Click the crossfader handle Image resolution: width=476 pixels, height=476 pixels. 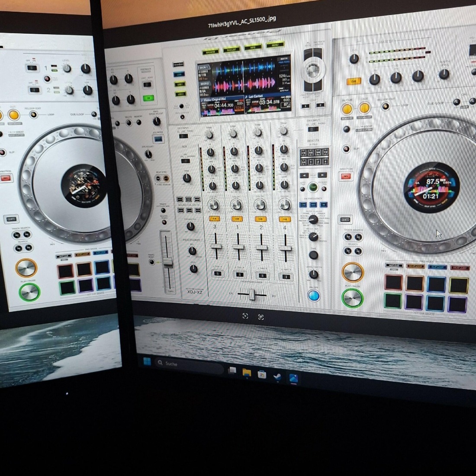point(252,294)
